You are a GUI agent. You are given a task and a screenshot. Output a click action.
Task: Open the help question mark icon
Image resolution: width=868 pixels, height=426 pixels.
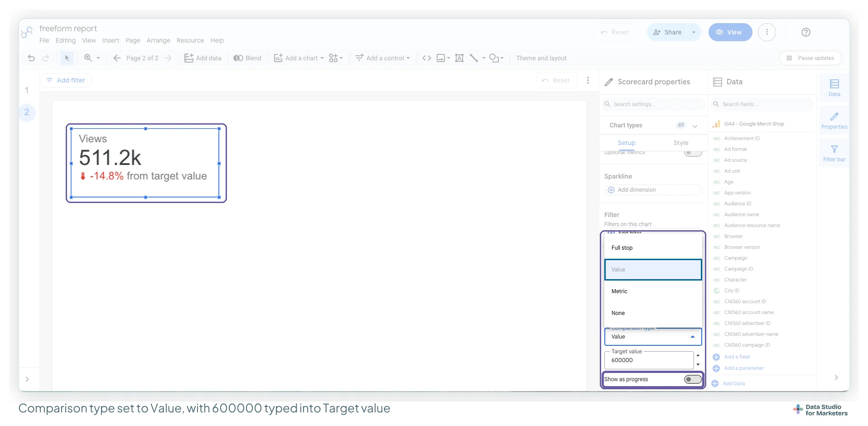(806, 32)
